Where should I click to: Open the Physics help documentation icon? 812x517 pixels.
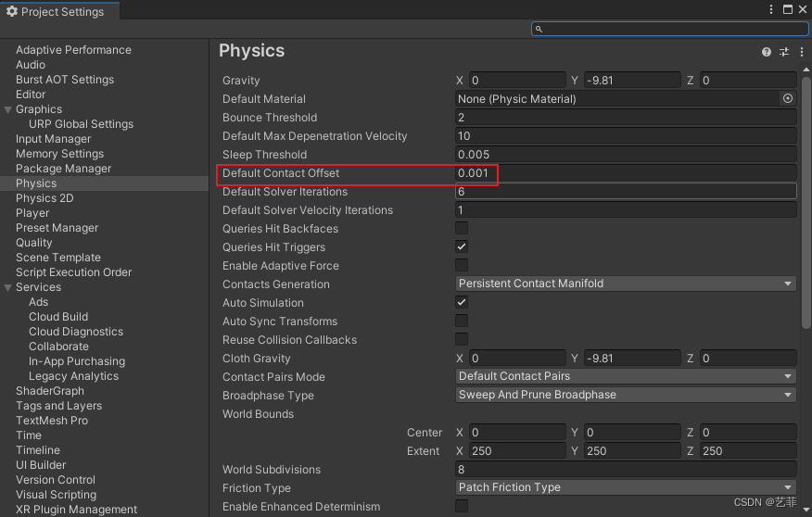coord(767,52)
